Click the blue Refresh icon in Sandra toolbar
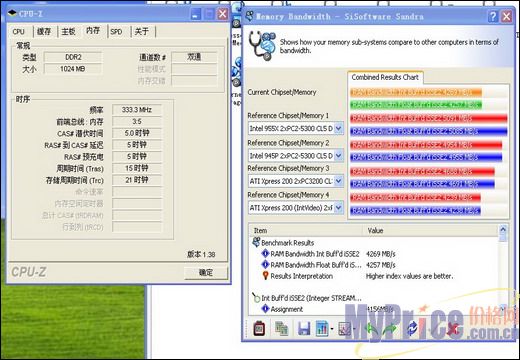The width and height of the screenshot is (520, 360). point(413,329)
